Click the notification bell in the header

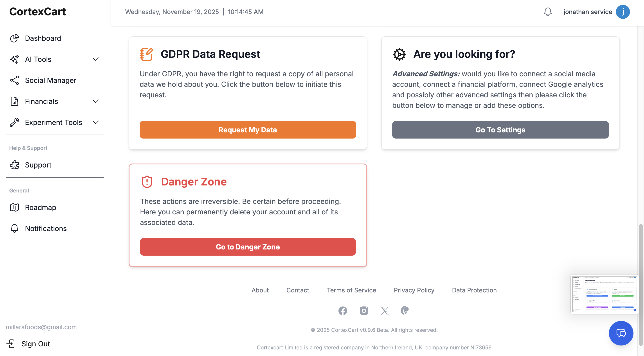548,12
